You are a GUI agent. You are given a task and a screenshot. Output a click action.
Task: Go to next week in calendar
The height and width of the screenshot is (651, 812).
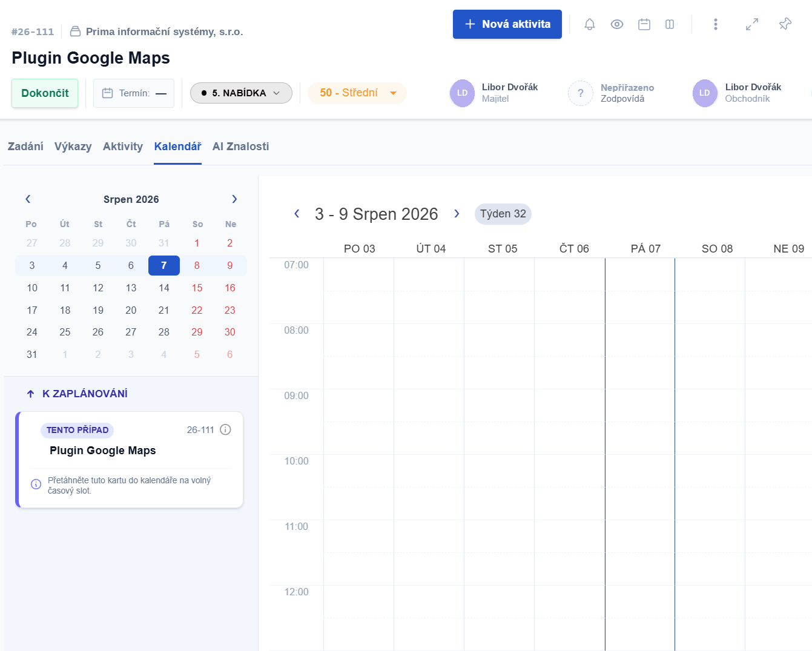[x=457, y=214]
